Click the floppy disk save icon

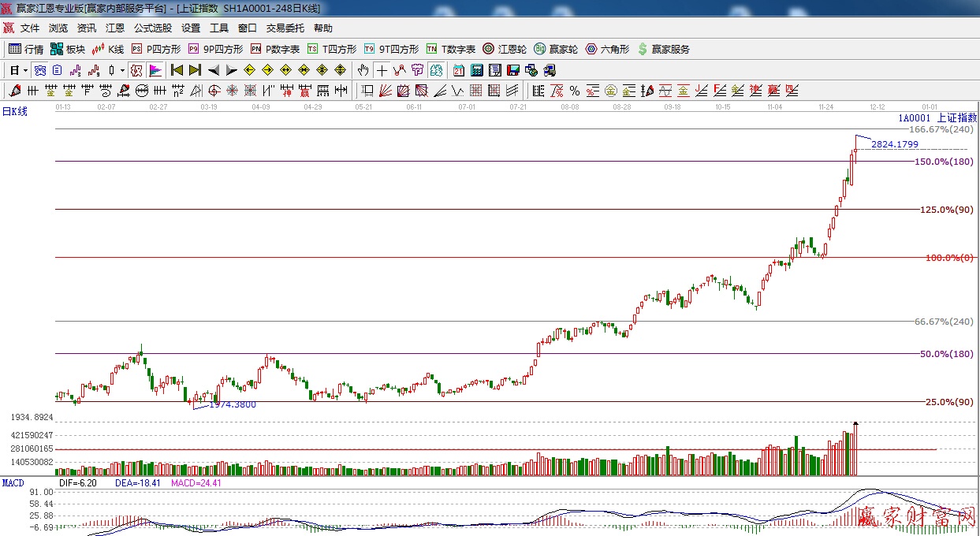[513, 70]
